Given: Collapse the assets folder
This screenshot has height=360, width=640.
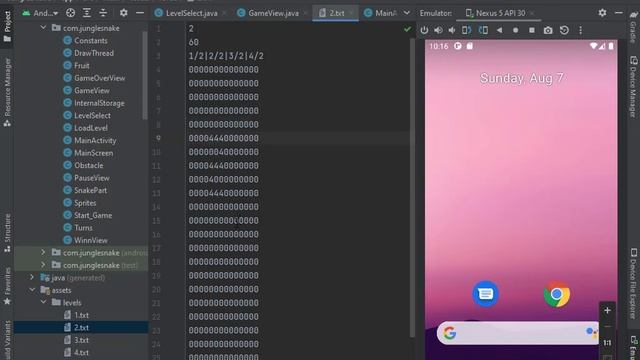Looking at the screenshot, I should [x=32, y=290].
